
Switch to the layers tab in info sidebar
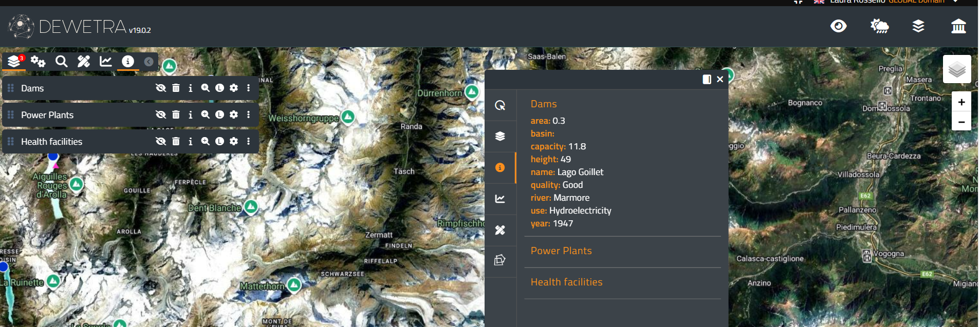[x=500, y=136]
